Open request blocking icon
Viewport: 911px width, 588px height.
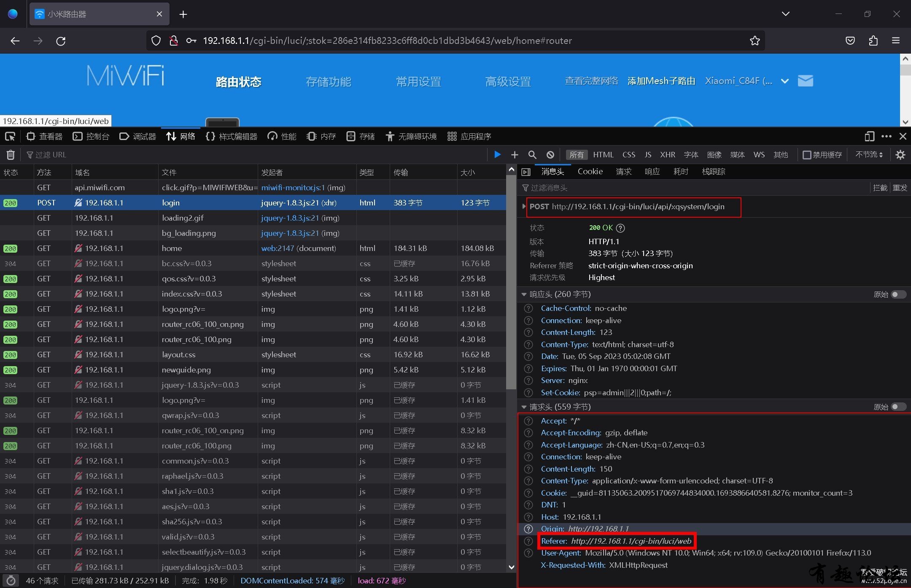550,155
